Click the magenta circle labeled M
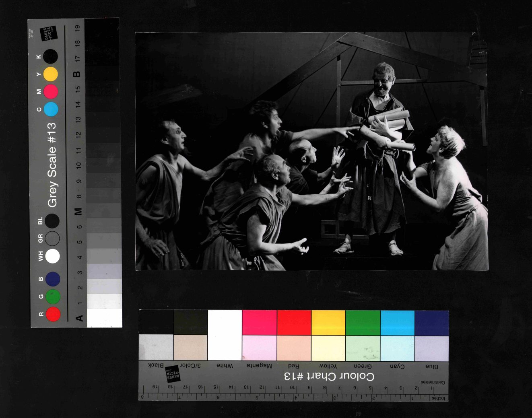 click(51, 92)
